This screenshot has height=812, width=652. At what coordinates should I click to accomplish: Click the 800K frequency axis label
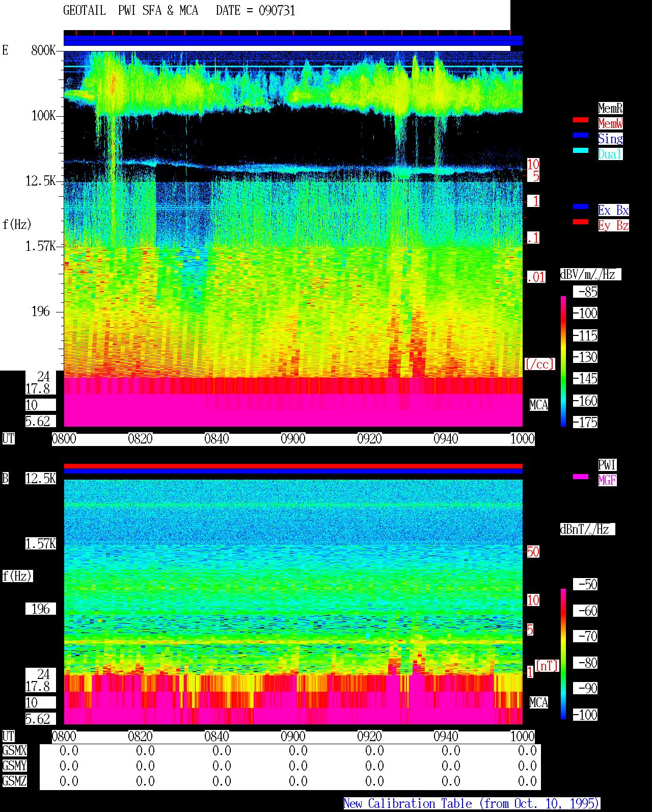pyautogui.click(x=43, y=50)
